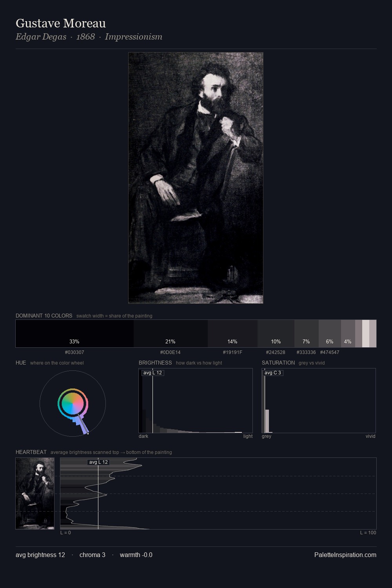Click the BRIGHTNESS section heading
Screen dimensions: 392x588
tap(155, 363)
